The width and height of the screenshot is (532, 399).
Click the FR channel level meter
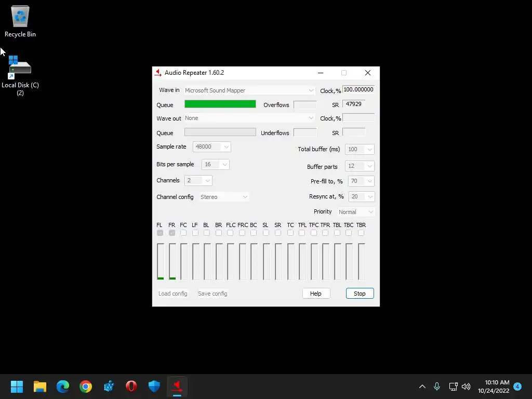[172, 261]
